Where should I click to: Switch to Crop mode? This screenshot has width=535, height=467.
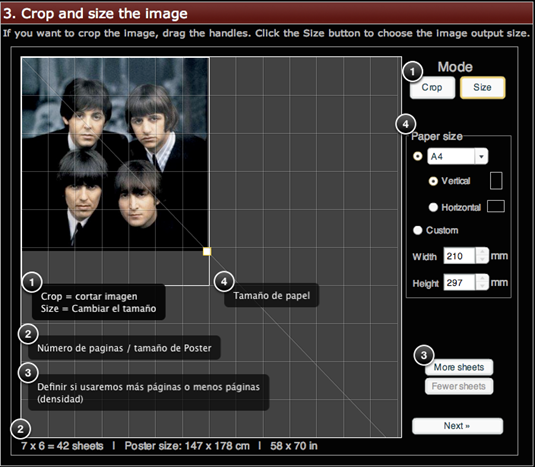pos(432,88)
